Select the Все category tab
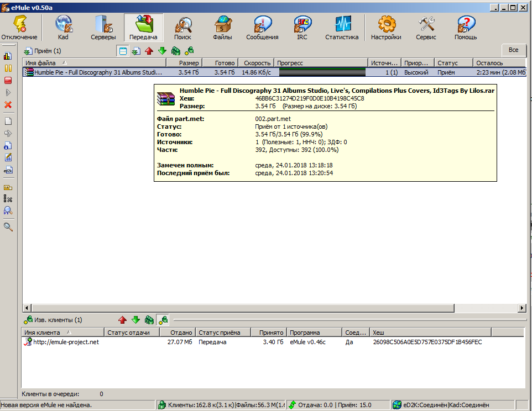This screenshot has width=532, height=411. tap(513, 50)
